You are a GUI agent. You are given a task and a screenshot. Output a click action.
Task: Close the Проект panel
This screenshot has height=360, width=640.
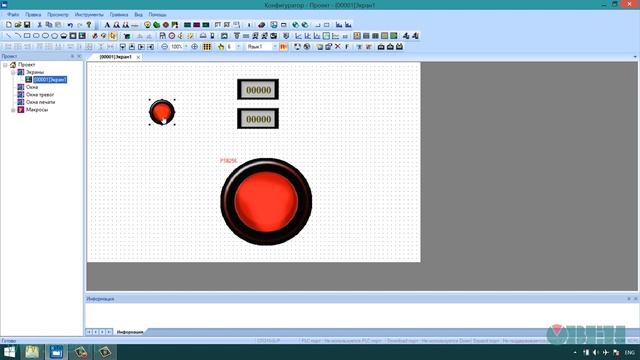(x=79, y=56)
